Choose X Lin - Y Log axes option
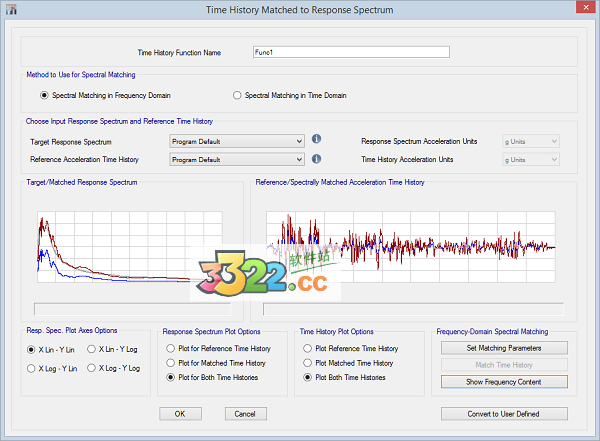The width and height of the screenshot is (600, 441). 93,349
